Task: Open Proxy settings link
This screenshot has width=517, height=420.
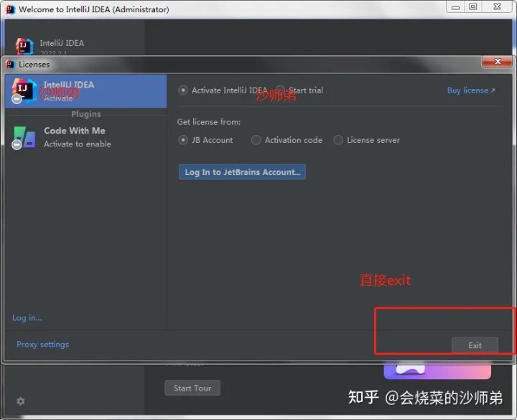Action: click(43, 345)
